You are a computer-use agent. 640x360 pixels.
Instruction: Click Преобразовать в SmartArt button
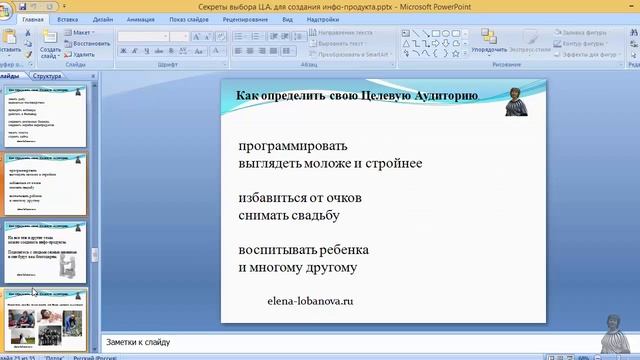pyautogui.click(x=351, y=54)
